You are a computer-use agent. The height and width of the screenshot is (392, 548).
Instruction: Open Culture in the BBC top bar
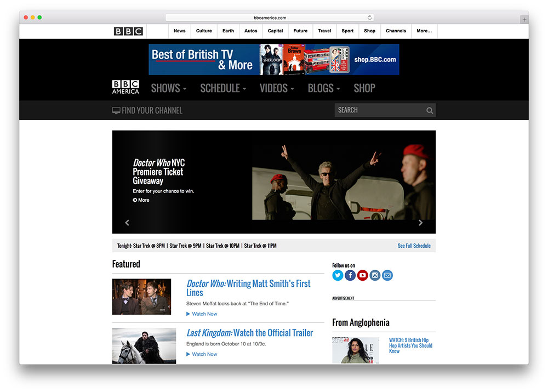coord(204,31)
